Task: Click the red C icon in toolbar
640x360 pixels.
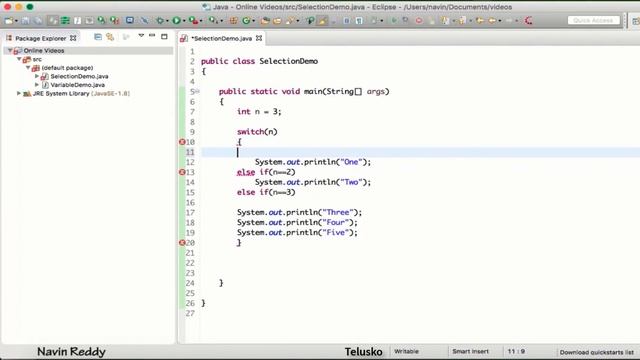Action: [x=529, y=20]
